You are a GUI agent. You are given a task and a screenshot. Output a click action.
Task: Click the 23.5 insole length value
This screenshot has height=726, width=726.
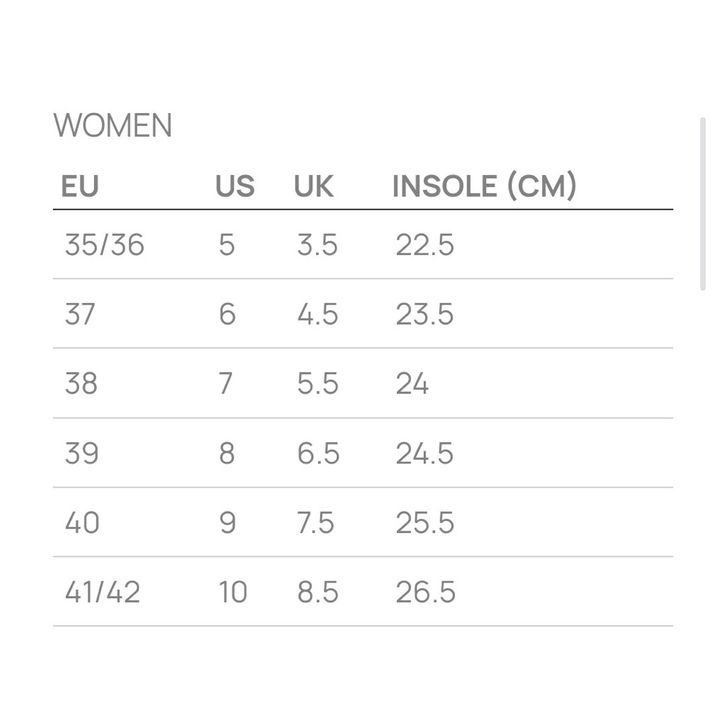424,314
